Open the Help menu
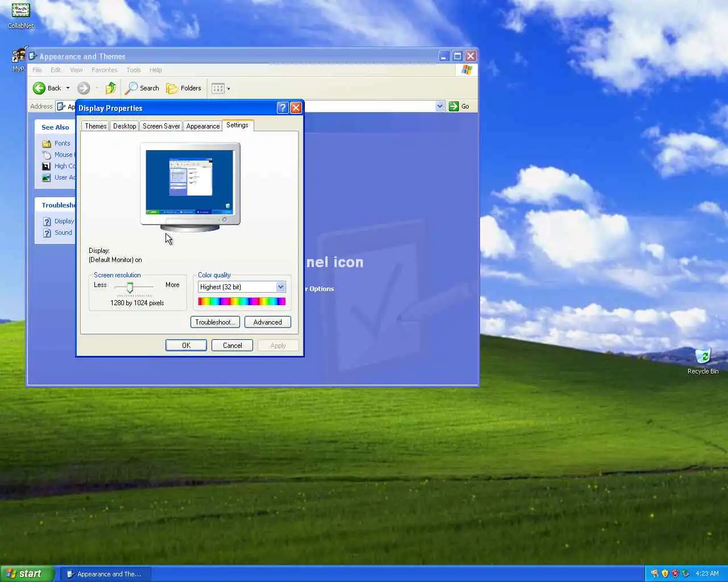This screenshot has height=582, width=728. (156, 70)
